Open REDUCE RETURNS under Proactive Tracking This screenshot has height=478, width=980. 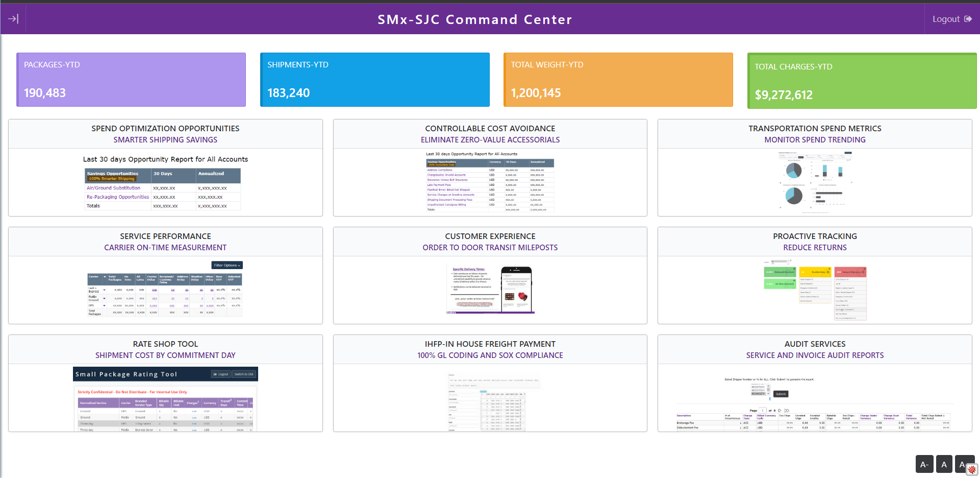click(814, 247)
